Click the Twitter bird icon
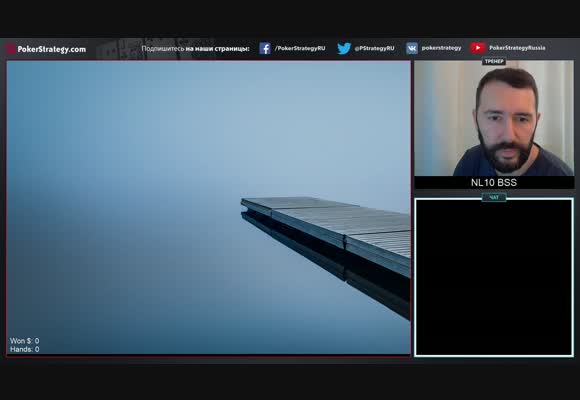 click(x=344, y=48)
